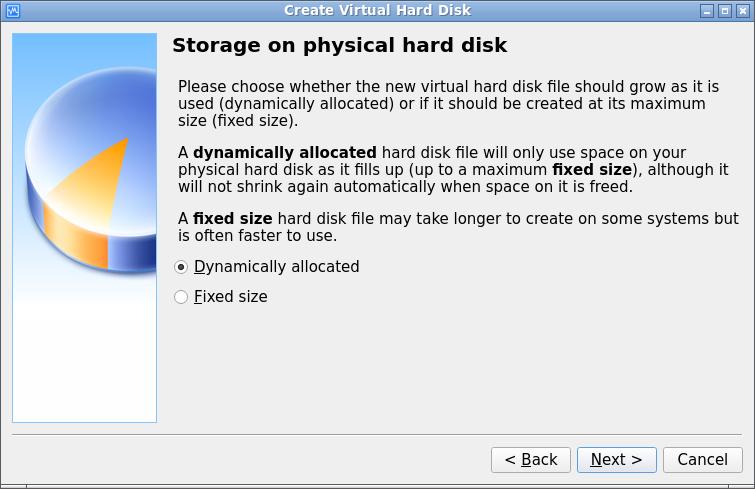Minimize the Create Virtual Hard Disk window

(707, 11)
